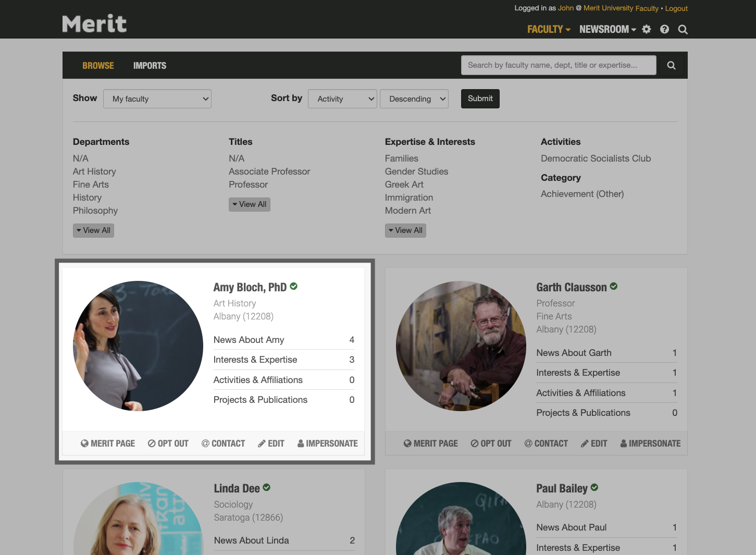Open help via question mark icon
This screenshot has width=756, height=555.
click(664, 29)
